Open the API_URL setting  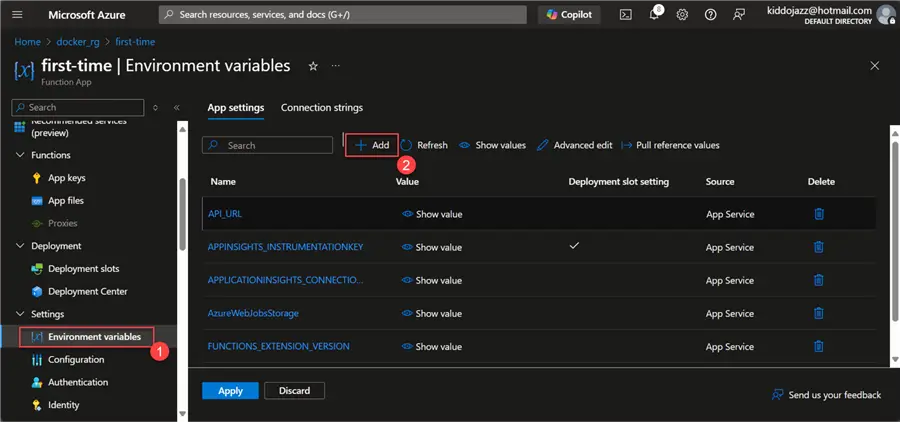pyautogui.click(x=225, y=214)
